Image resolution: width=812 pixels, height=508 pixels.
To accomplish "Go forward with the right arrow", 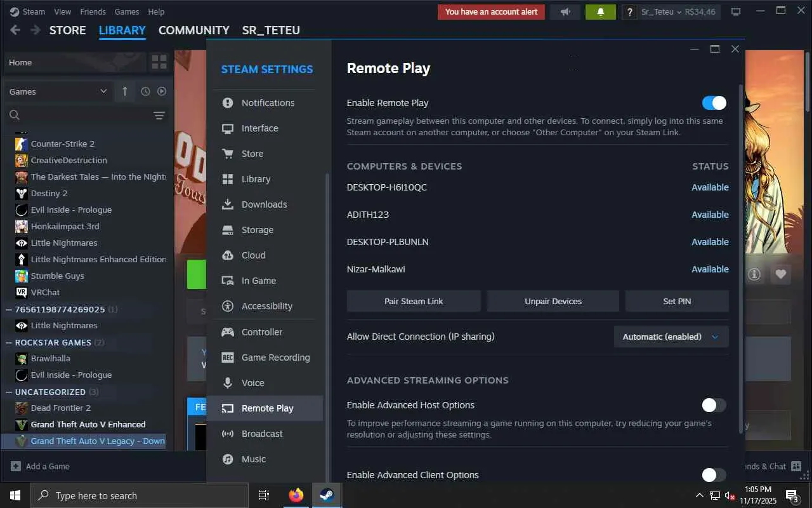I will pyautogui.click(x=36, y=30).
